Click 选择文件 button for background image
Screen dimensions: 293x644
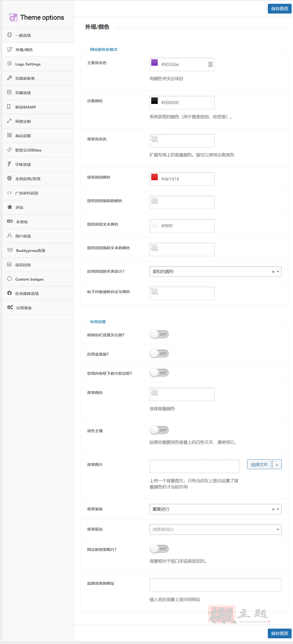259,465
